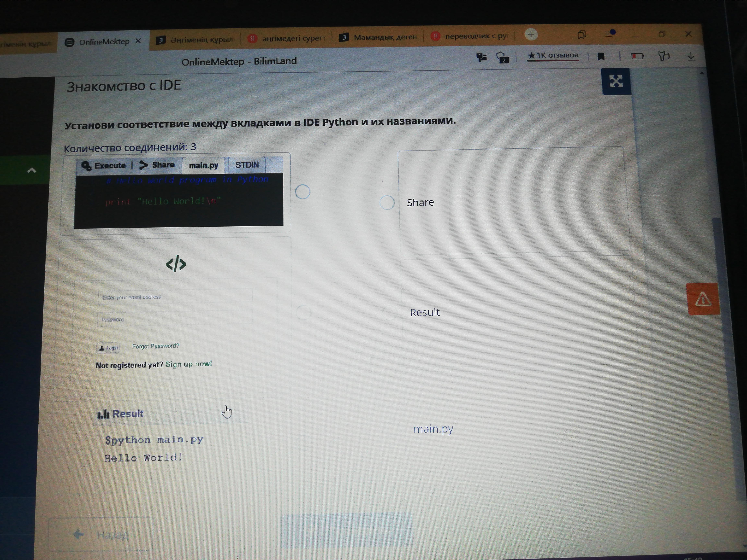Select radio beside the login form image
Image resolution: width=747 pixels, height=560 pixels.
(303, 313)
